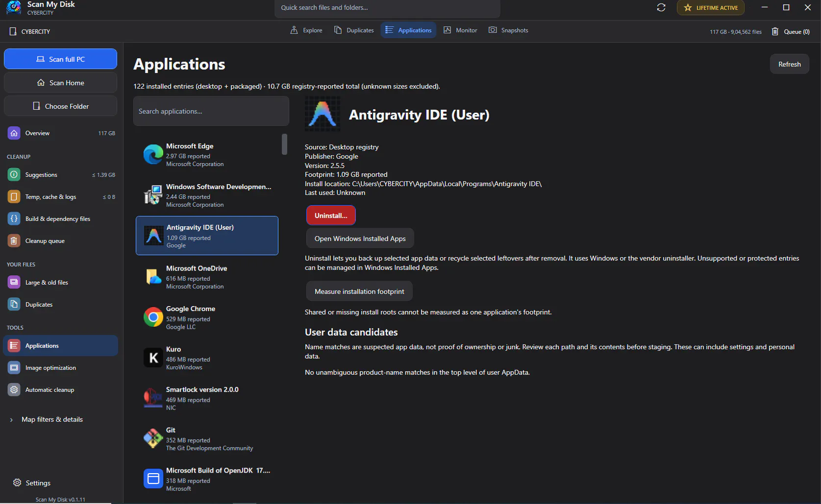Click the Git app icon
The image size is (821, 504).
(153, 438)
